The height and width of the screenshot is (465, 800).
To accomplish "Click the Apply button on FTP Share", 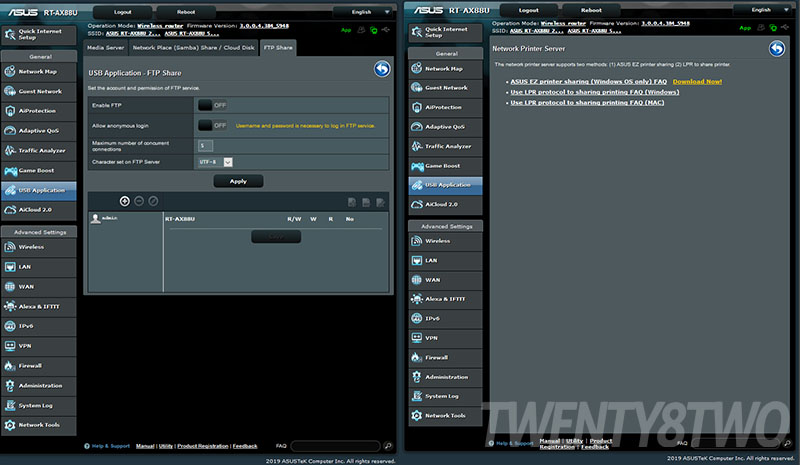I will [238, 181].
